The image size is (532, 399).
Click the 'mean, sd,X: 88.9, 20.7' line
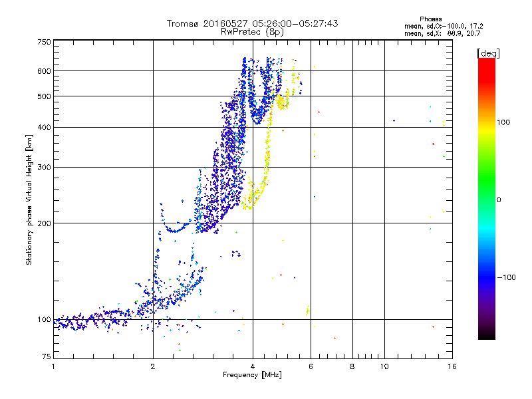442,33
